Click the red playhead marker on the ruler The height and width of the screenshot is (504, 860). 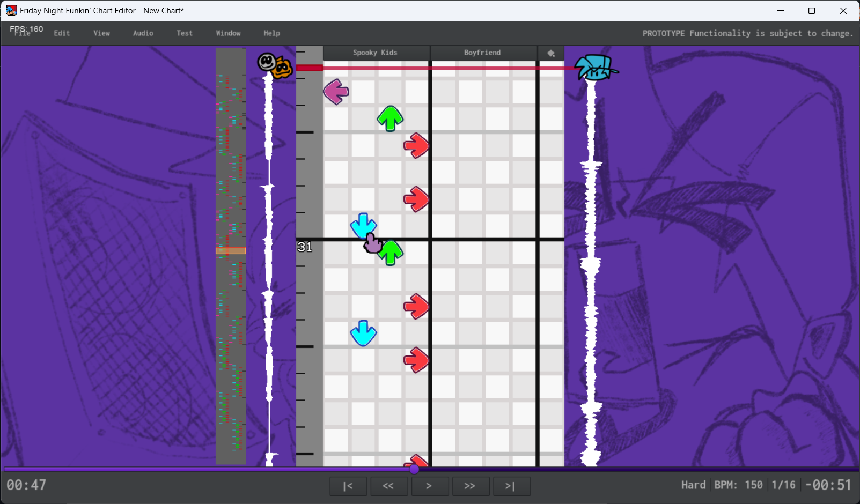coord(310,68)
